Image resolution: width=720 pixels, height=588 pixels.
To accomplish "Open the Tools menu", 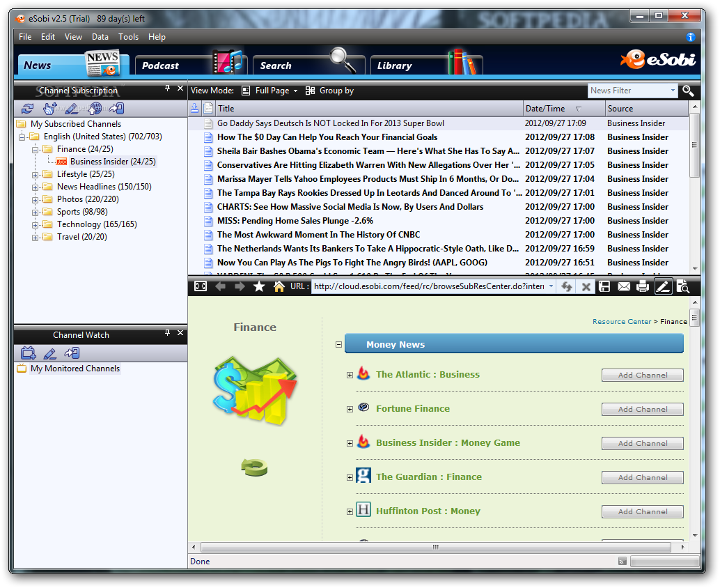I will pos(128,37).
